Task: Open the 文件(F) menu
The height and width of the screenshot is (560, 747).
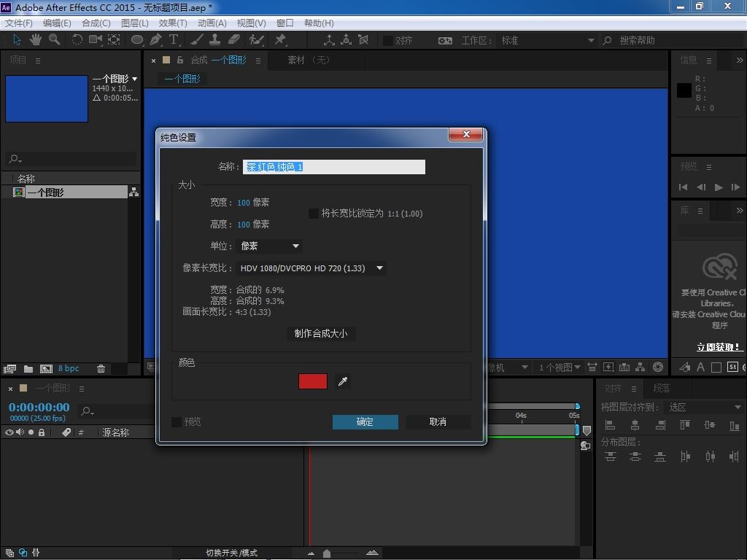Action: (19, 23)
